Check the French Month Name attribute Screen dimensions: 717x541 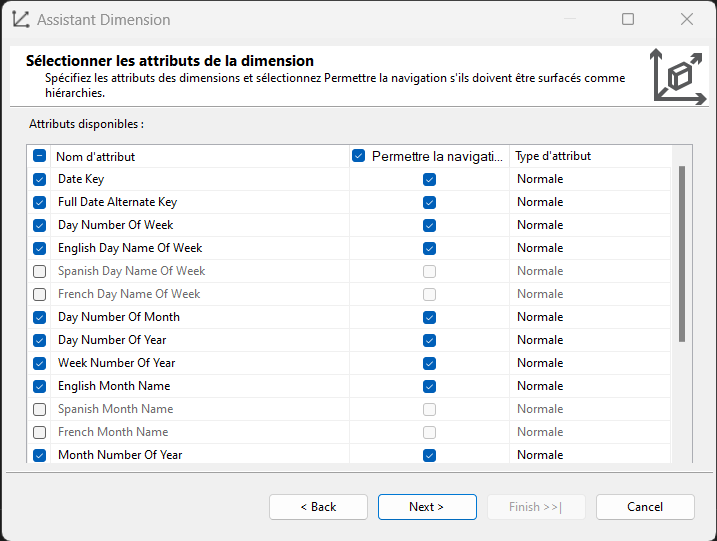pyautogui.click(x=40, y=432)
